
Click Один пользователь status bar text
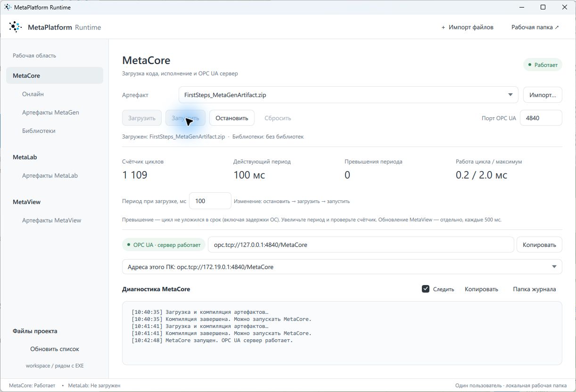tap(511, 385)
